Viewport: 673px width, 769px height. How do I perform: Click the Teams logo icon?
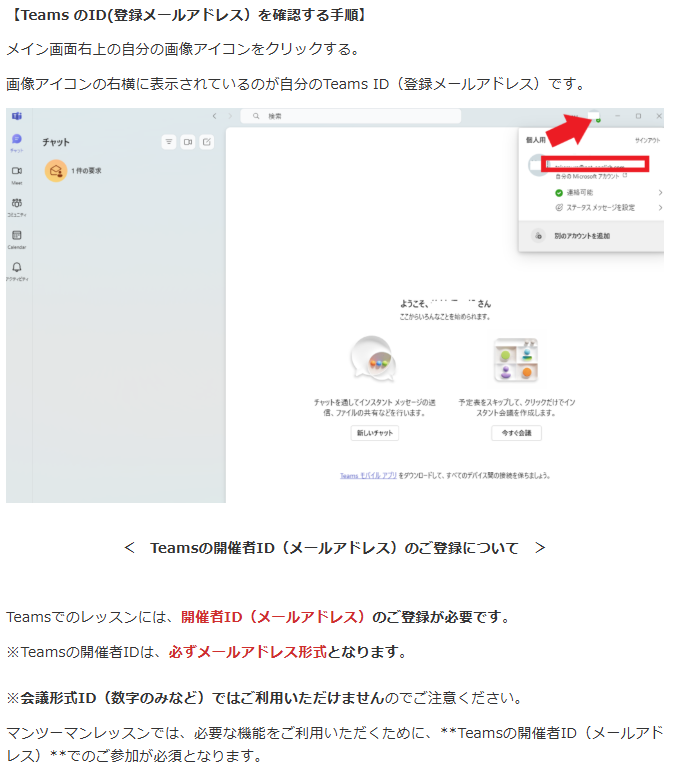17,116
